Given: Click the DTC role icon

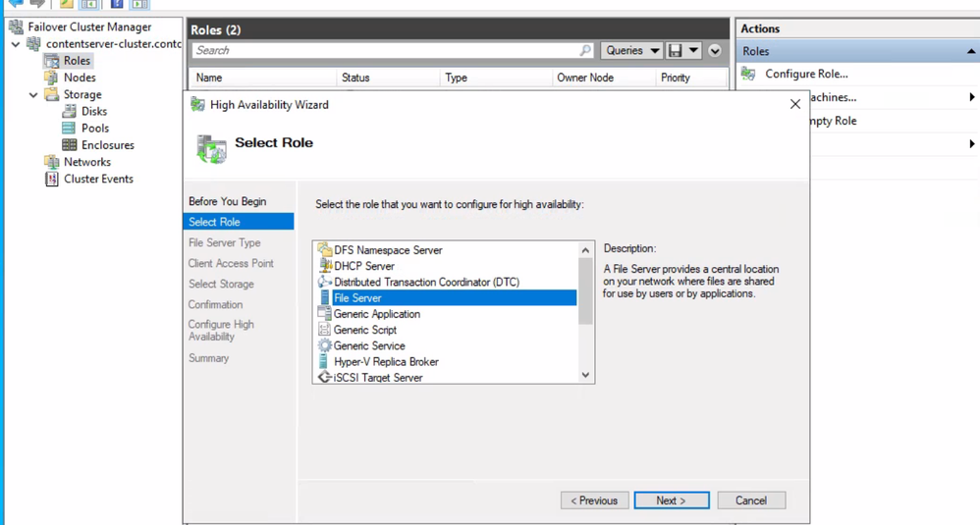Looking at the screenshot, I should (324, 282).
